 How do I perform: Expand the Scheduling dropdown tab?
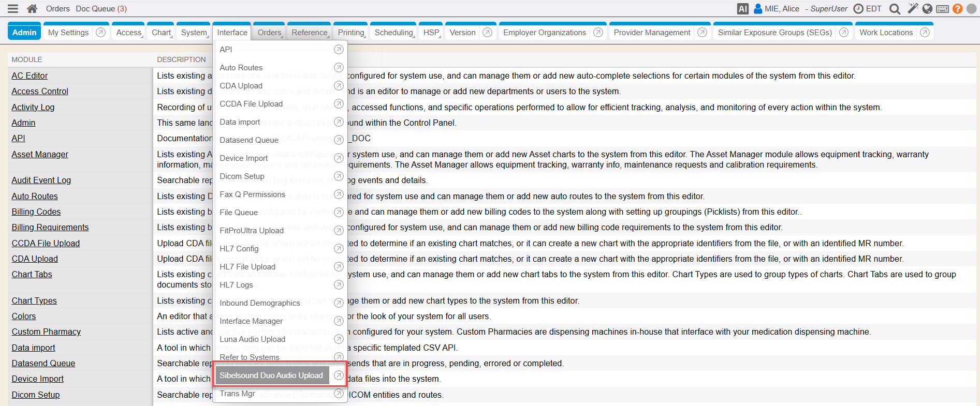[x=394, y=33]
